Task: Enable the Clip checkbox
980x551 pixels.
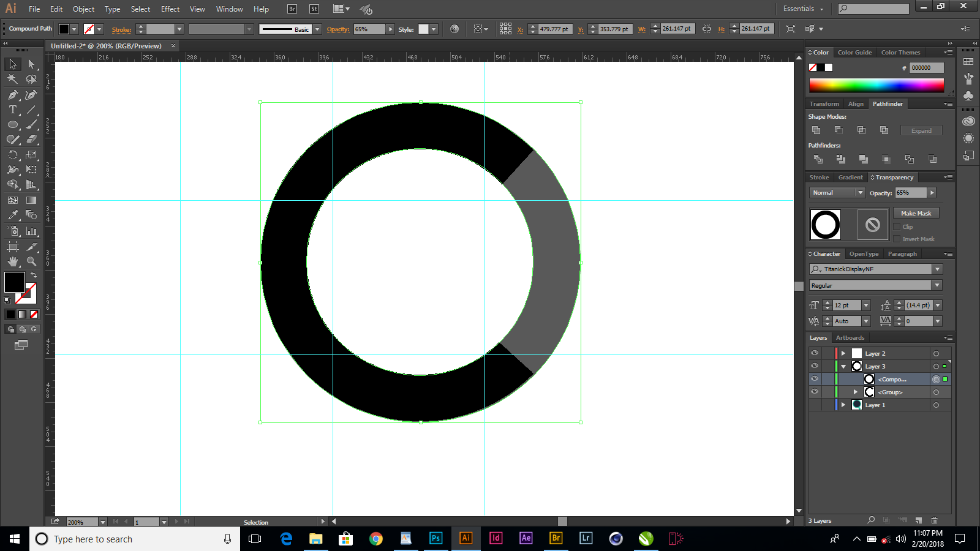Action: click(x=897, y=227)
